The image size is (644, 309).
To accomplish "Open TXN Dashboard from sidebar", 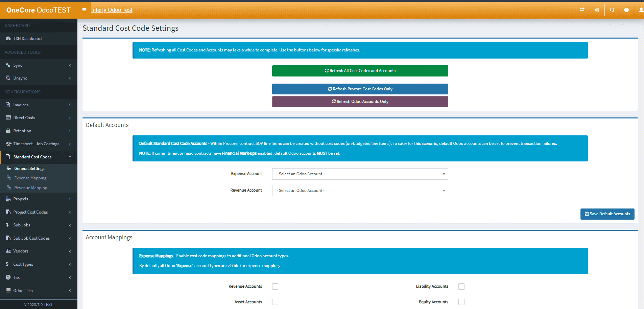I will tap(27, 39).
